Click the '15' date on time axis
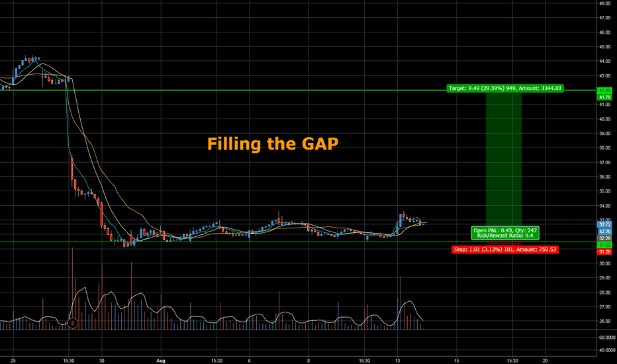 (x=456, y=361)
